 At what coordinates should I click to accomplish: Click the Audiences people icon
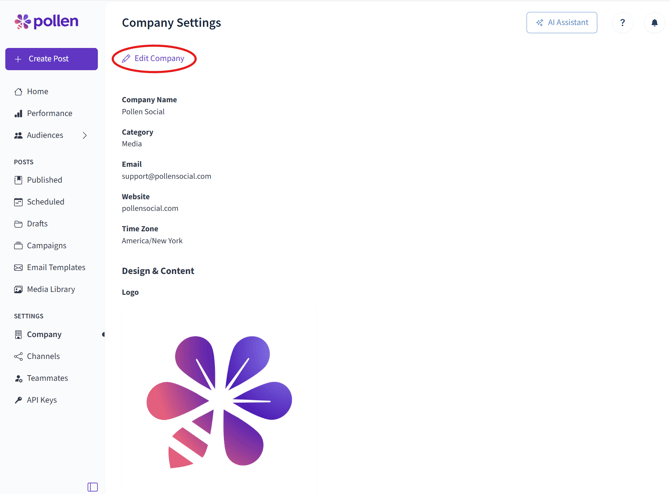pos(18,135)
